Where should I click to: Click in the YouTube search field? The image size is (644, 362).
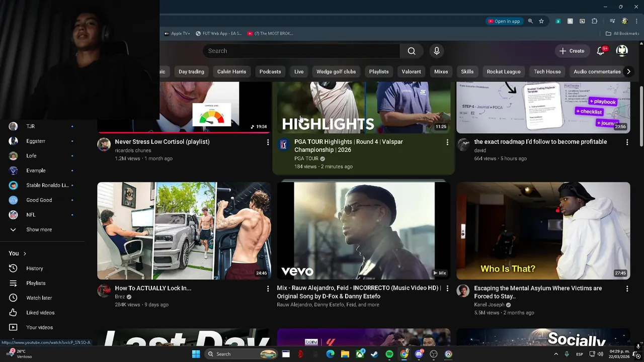pos(301,51)
